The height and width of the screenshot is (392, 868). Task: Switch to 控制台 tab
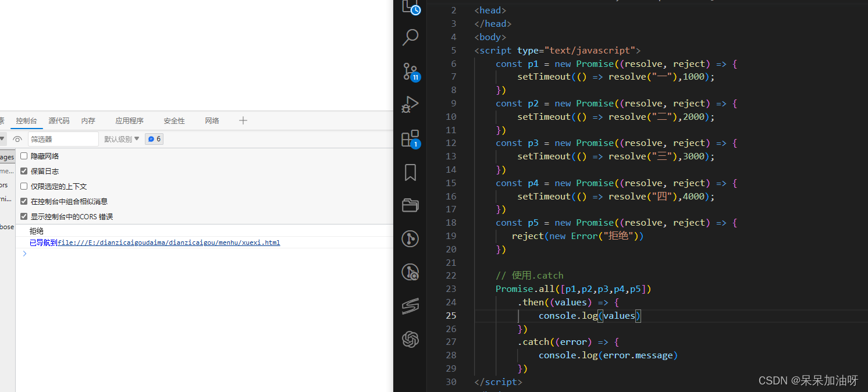pos(26,120)
